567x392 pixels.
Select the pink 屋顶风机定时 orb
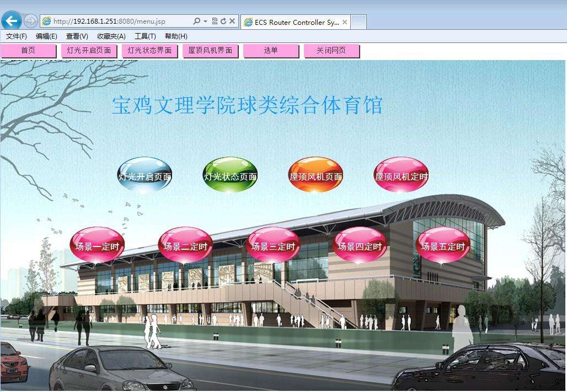[x=401, y=176]
